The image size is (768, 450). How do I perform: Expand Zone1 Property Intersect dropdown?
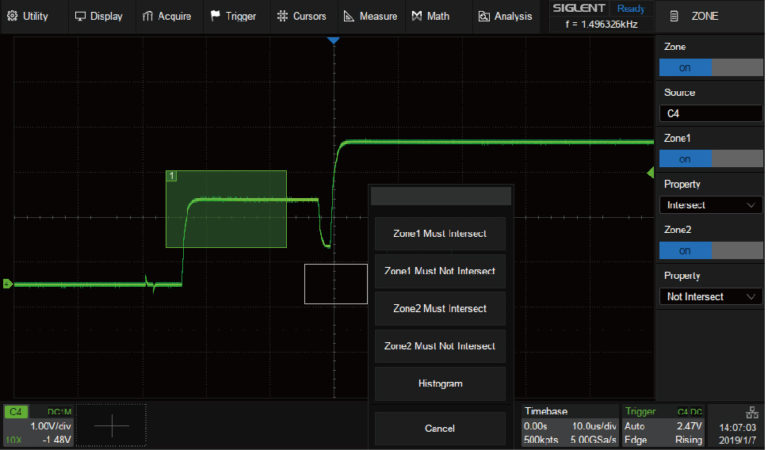pos(710,205)
